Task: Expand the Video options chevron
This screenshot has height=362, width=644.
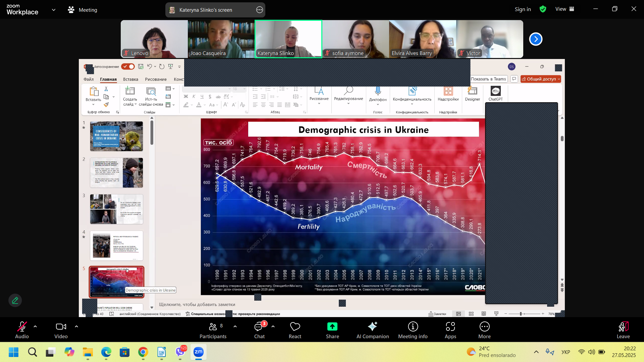Action: [x=76, y=326]
